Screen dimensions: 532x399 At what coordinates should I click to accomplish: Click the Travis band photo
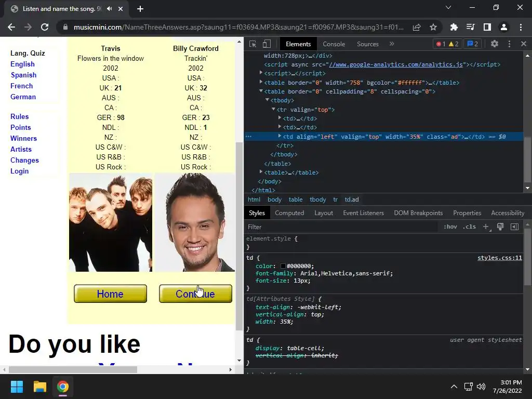coord(111,222)
